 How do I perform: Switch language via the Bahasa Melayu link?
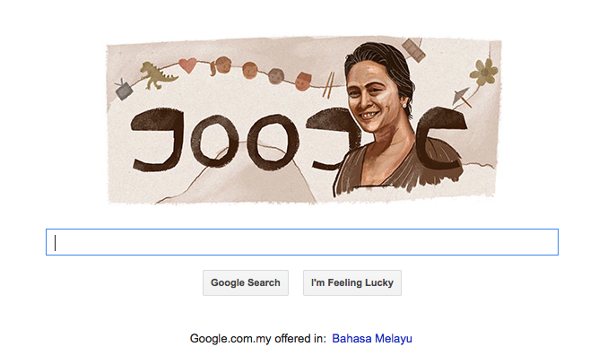(372, 338)
